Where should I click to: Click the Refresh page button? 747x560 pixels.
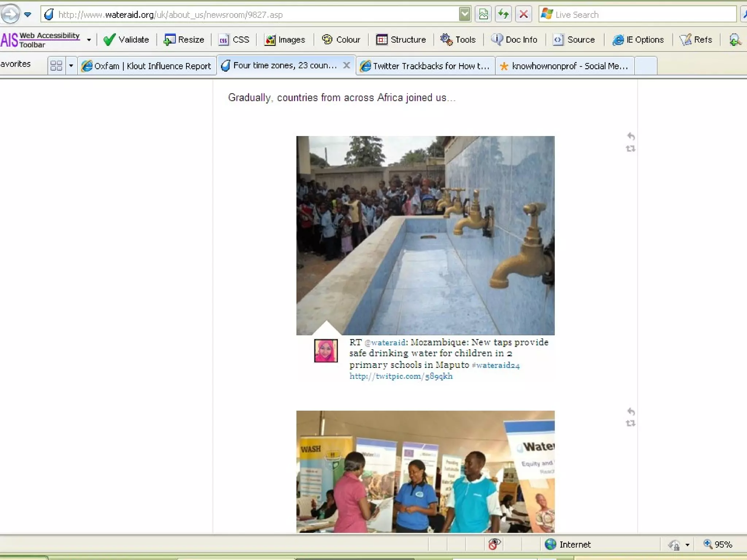503,14
